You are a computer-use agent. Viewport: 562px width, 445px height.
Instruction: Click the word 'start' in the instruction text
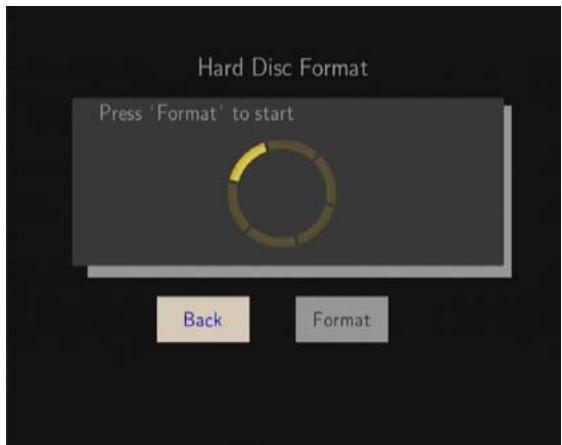[274, 114]
